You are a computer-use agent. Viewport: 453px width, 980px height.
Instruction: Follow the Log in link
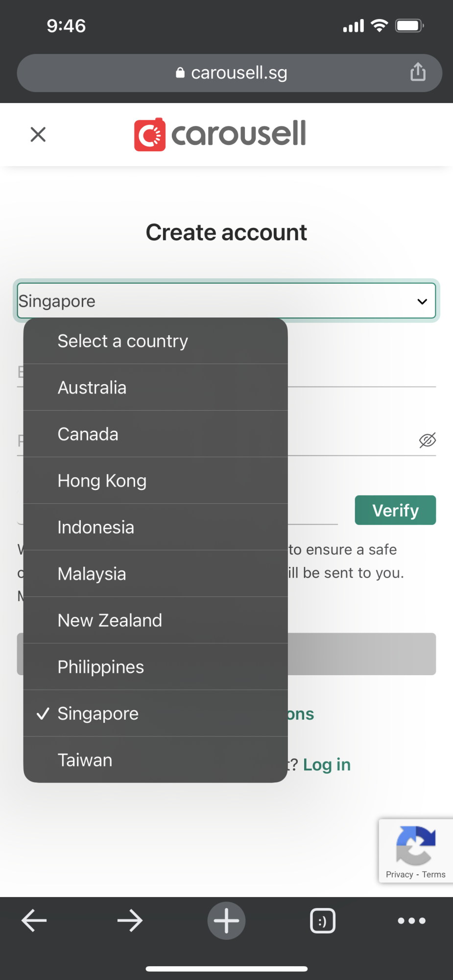coord(327,764)
